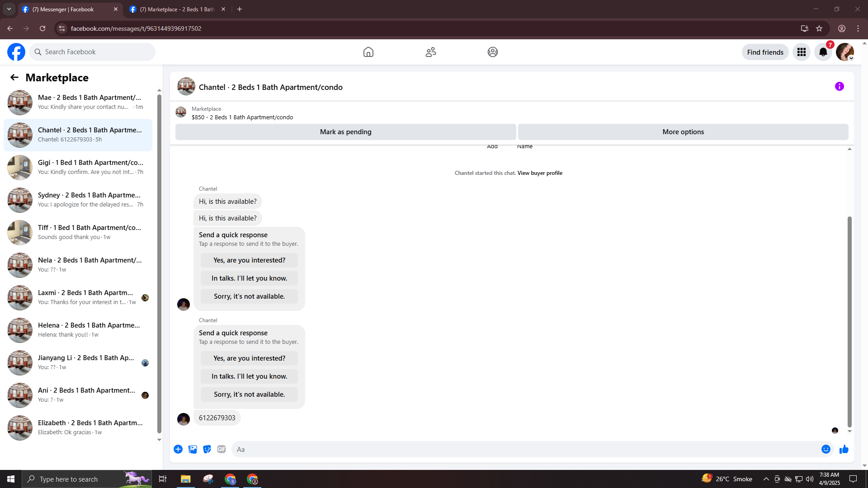Send first 'Yes, are you interested?' response
Viewport: 868px width, 488px height.
click(250, 260)
